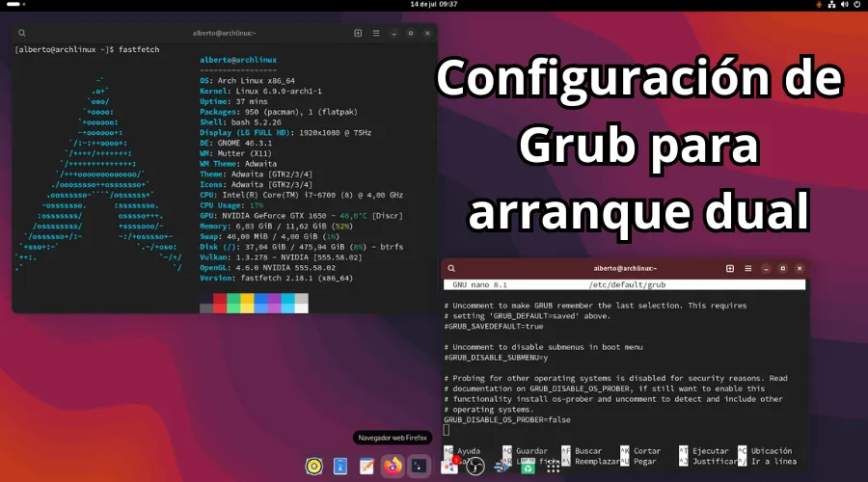Open search in the fastfetch terminal window
Image resolution: width=868 pixels, height=482 pixels.
click(x=21, y=33)
